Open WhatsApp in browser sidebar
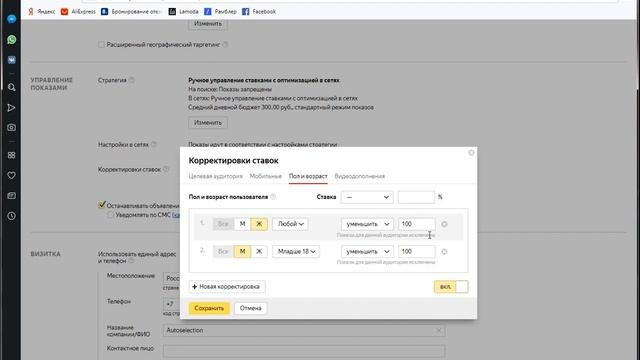Image resolution: width=640 pixels, height=360 pixels. 11,40
